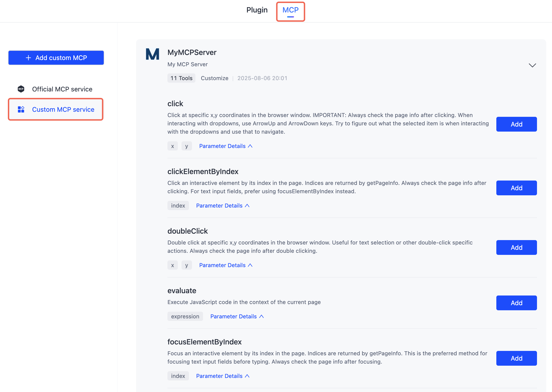Click the plus icon in Add custom MCP

pyautogui.click(x=28, y=58)
